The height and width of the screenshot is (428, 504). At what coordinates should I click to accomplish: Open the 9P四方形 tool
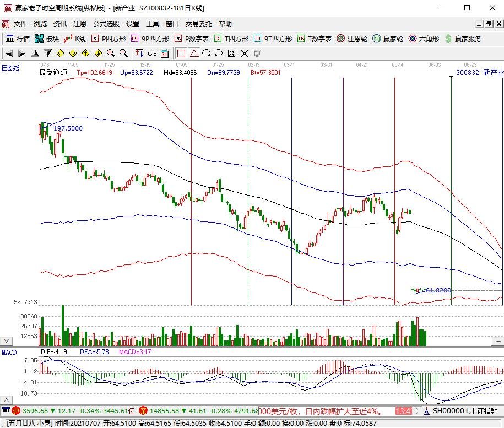(x=150, y=39)
